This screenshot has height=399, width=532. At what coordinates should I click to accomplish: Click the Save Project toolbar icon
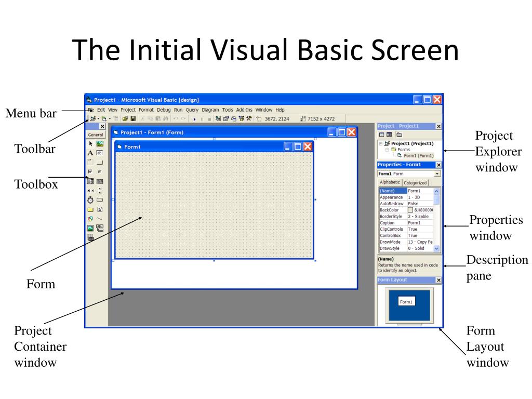click(x=133, y=118)
